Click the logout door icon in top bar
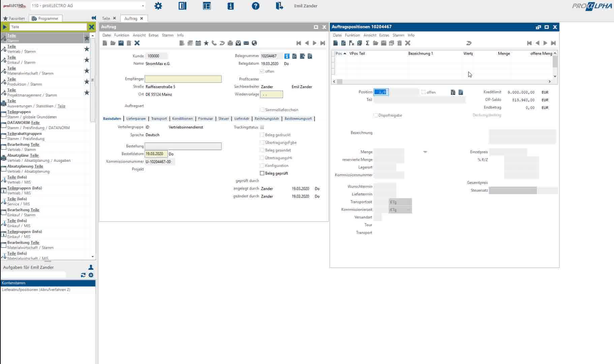The image size is (614, 364). 279,6
